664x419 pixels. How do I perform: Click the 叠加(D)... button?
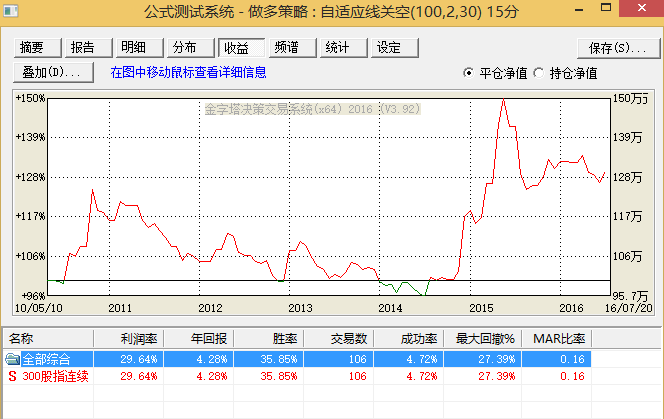(53, 73)
